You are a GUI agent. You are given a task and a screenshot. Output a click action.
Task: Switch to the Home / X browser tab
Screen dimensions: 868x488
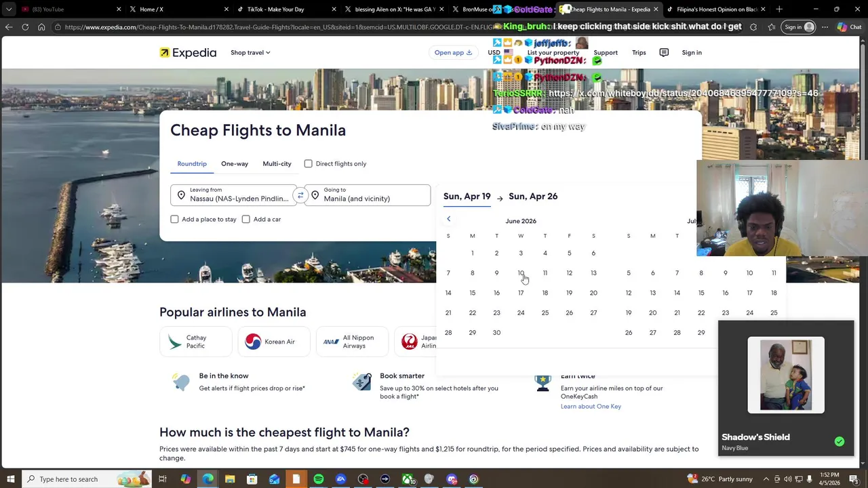pos(179,9)
